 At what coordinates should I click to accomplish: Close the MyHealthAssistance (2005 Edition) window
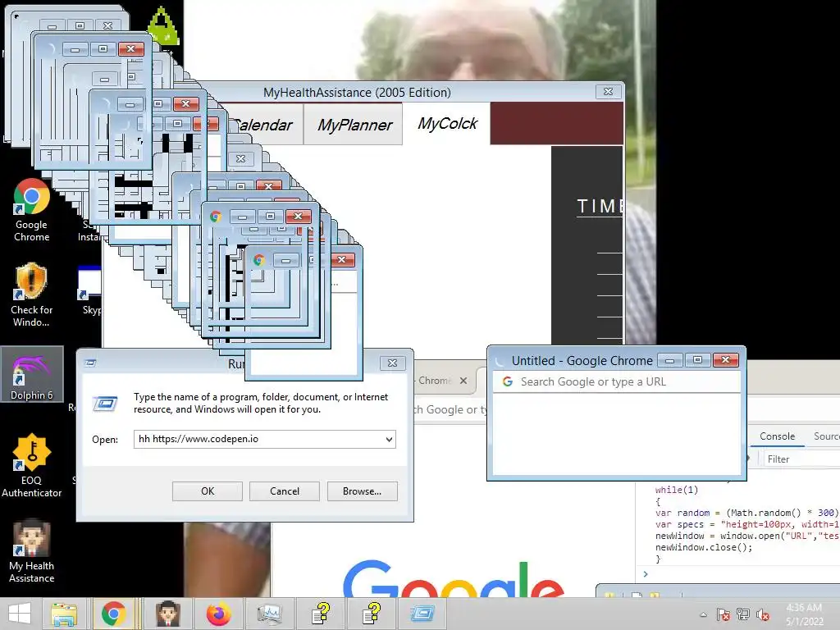(608, 92)
